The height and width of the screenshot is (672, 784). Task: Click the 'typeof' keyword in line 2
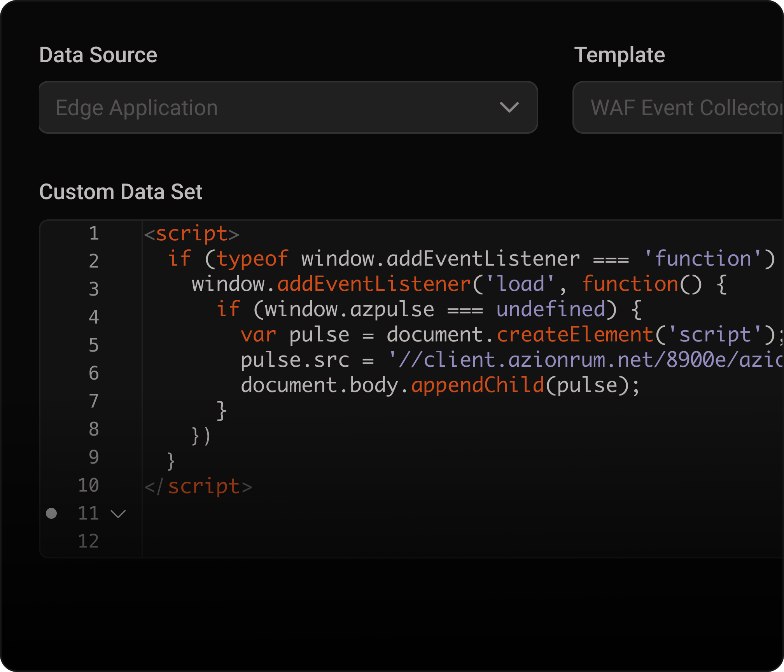pos(252,259)
